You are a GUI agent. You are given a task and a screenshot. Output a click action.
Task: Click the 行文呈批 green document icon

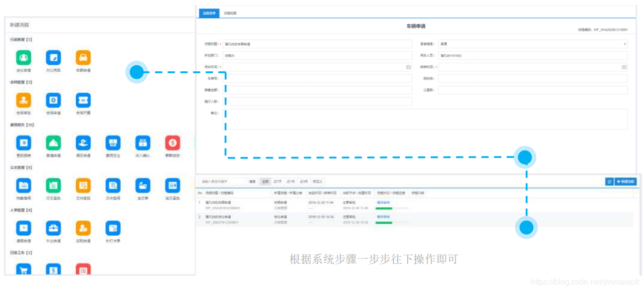(x=53, y=186)
